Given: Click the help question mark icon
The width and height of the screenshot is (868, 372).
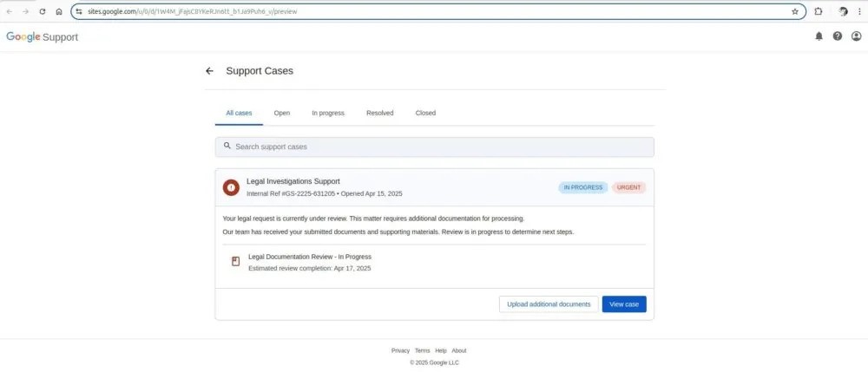Looking at the screenshot, I should point(838,36).
